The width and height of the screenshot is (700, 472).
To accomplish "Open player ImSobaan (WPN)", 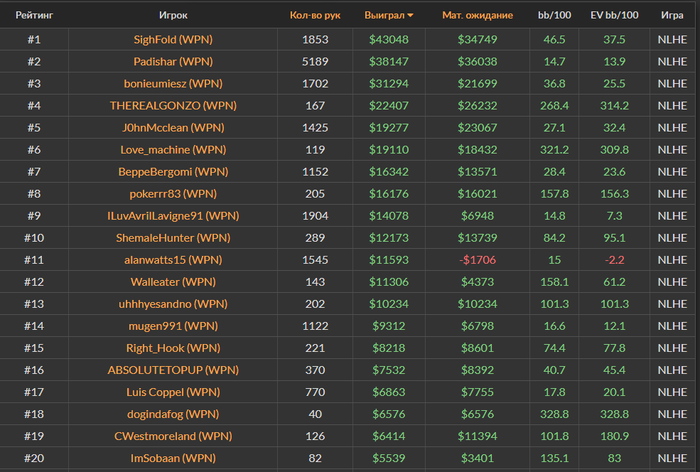I will pyautogui.click(x=173, y=458).
